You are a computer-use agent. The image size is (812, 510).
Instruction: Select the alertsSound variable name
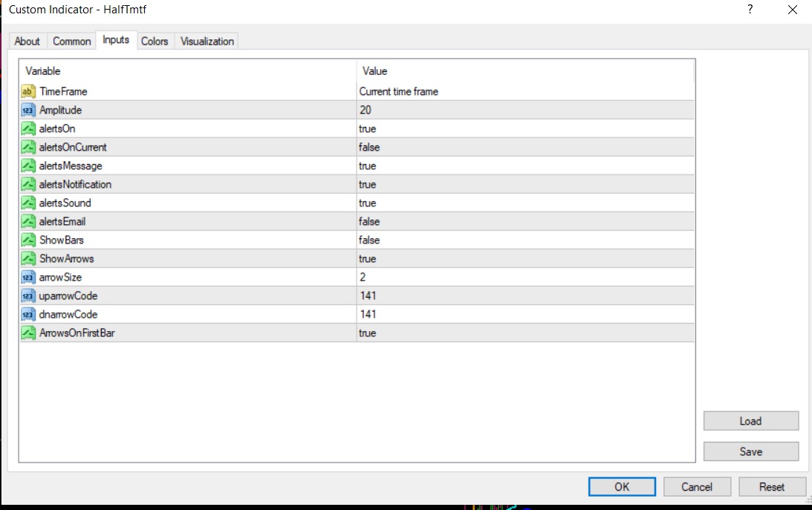tap(65, 203)
